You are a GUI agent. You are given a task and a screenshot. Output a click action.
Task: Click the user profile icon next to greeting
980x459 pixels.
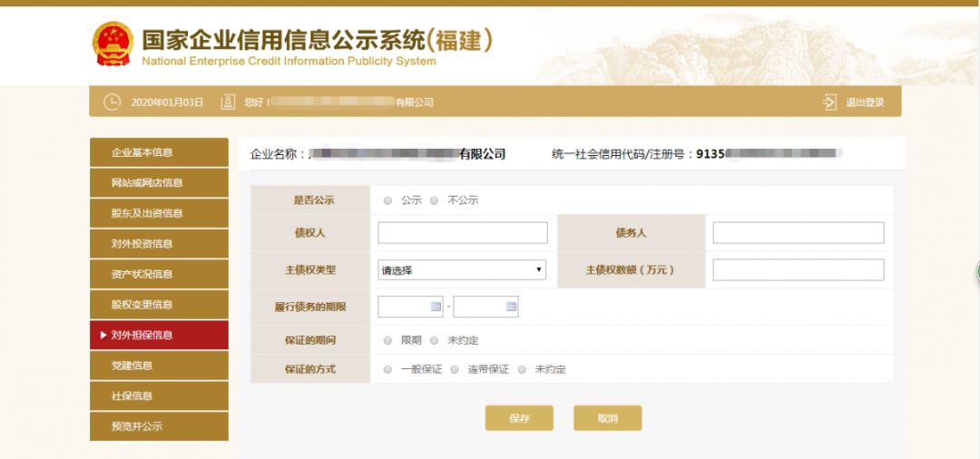(229, 102)
